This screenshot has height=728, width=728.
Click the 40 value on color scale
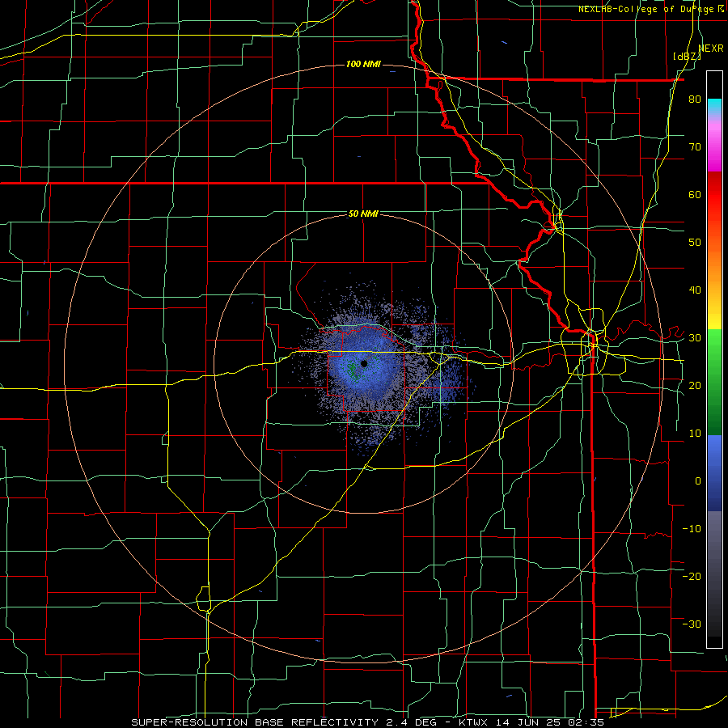point(695,290)
